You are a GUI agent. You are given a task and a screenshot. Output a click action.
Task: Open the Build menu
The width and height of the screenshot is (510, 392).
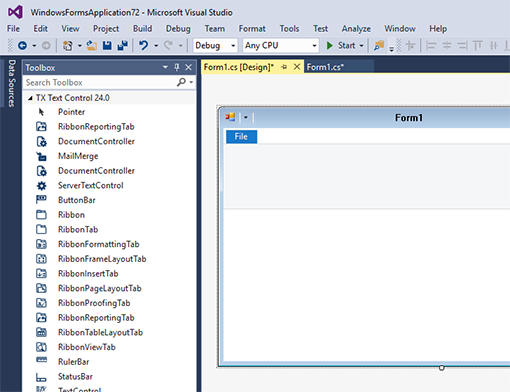[142, 29]
